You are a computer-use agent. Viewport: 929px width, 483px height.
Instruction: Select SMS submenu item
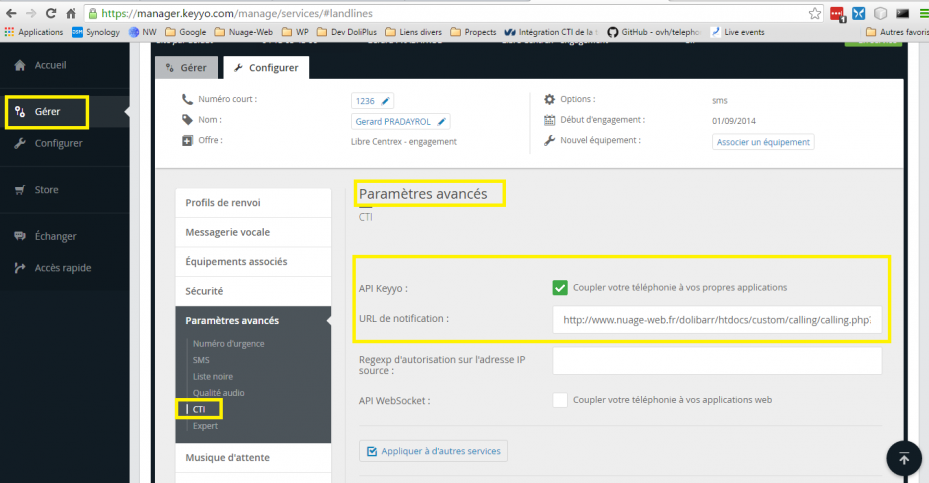point(201,360)
